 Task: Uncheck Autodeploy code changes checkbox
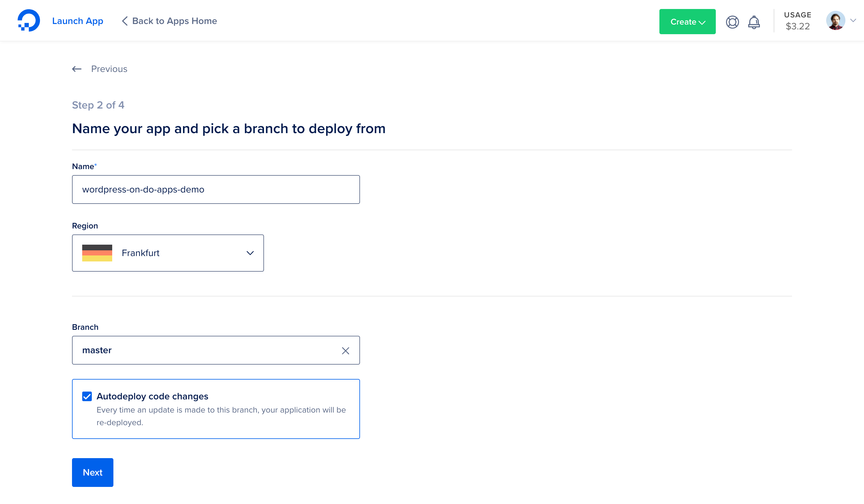[x=87, y=396]
